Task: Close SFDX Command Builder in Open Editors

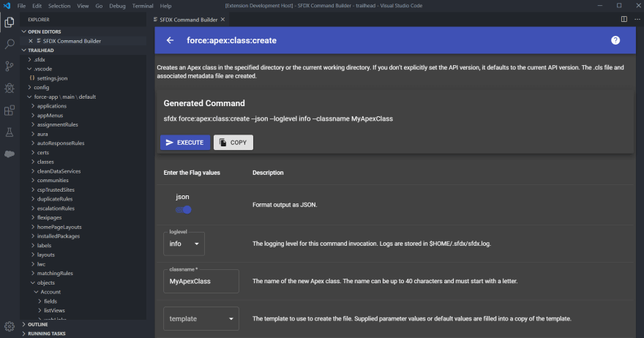Action: (31, 41)
